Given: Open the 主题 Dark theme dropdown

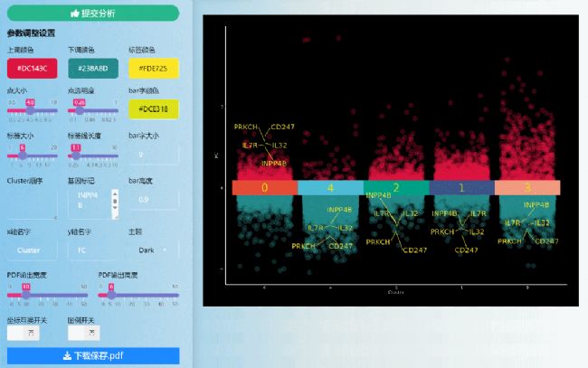Looking at the screenshot, I should (x=153, y=250).
